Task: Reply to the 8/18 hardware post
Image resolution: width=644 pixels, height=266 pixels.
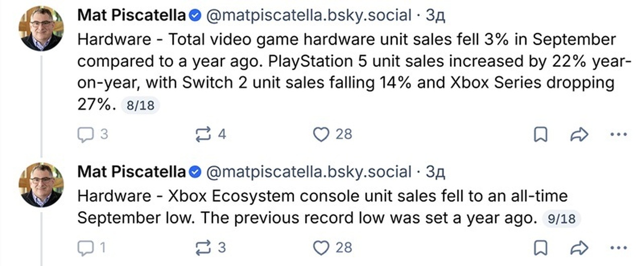Action: tap(93, 134)
